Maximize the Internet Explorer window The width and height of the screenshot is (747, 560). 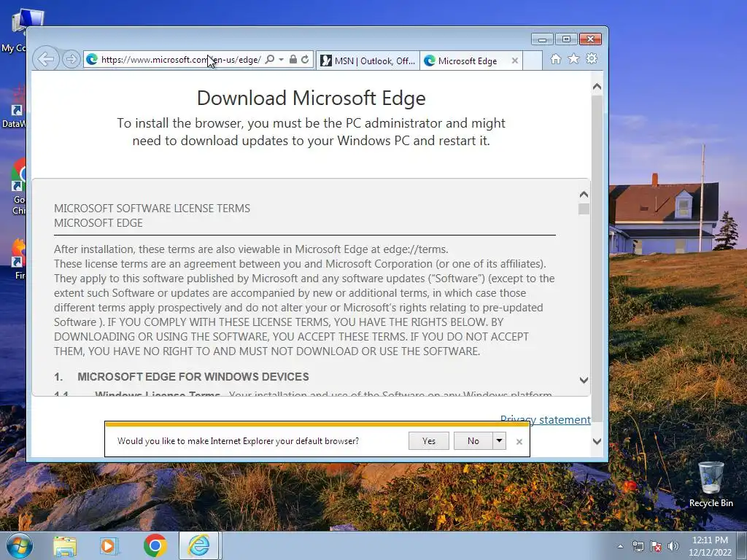[x=566, y=39]
